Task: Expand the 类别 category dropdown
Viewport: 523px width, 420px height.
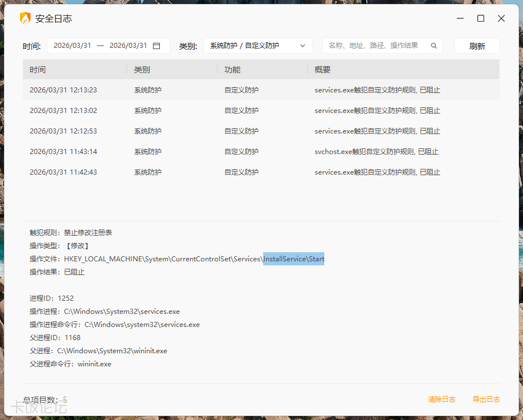Action: pyautogui.click(x=258, y=46)
